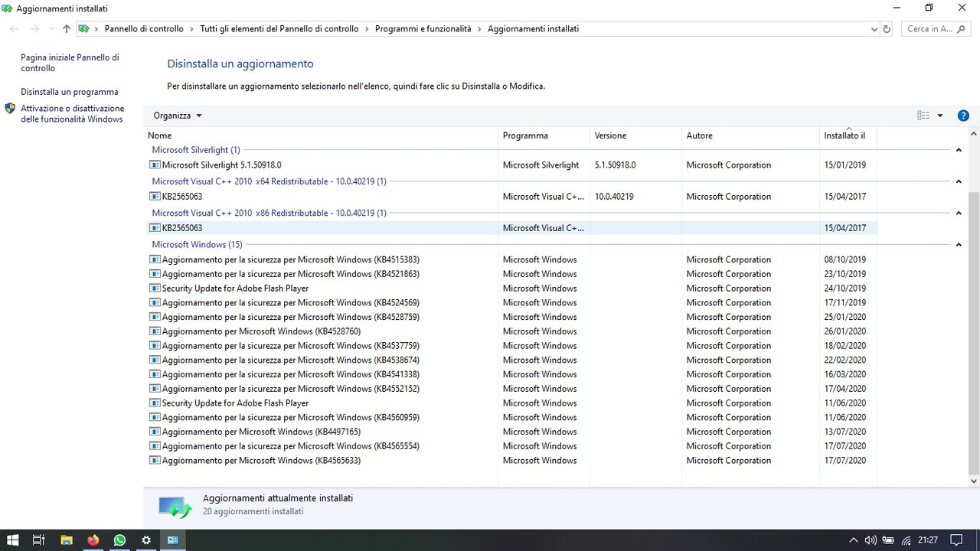Select KB2565063 row dated 15/04/2017 with version 10.0.40219
This screenshot has width=980, height=551.
click(x=511, y=197)
